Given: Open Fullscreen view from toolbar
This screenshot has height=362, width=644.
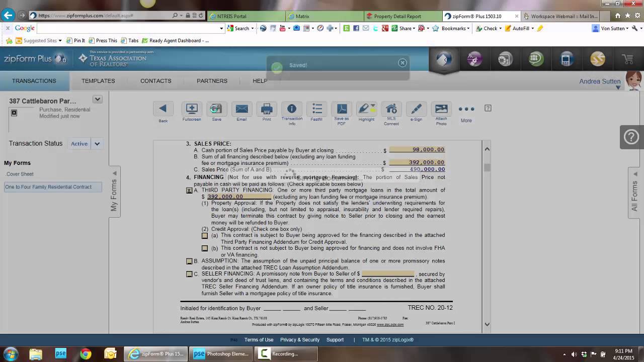Looking at the screenshot, I should (x=191, y=109).
